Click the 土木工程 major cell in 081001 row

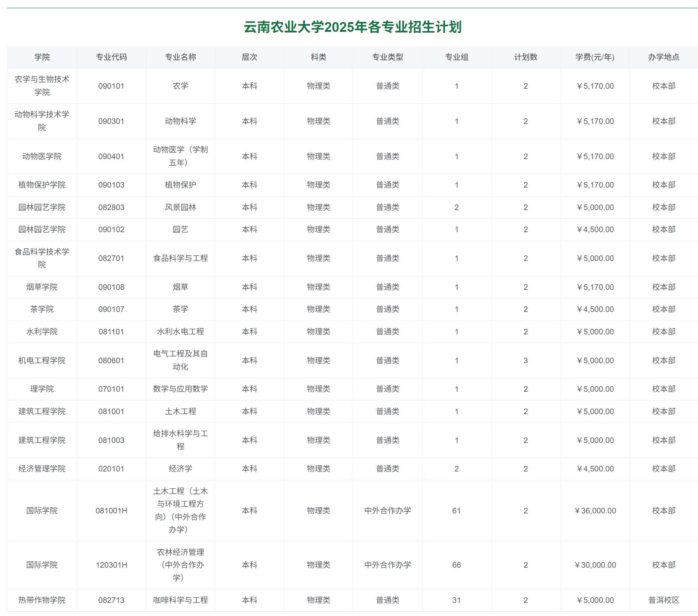(180, 412)
